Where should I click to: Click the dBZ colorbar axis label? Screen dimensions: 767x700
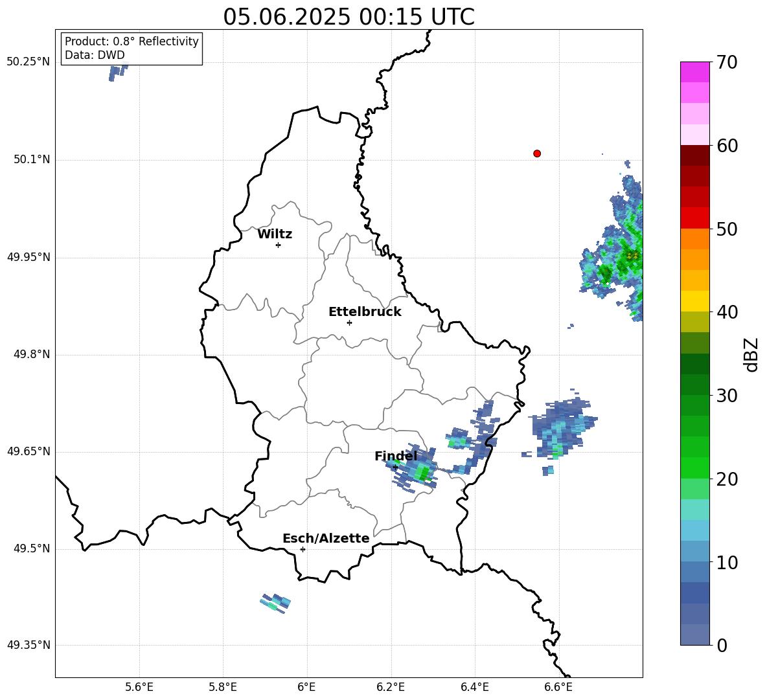pyautogui.click(x=751, y=354)
